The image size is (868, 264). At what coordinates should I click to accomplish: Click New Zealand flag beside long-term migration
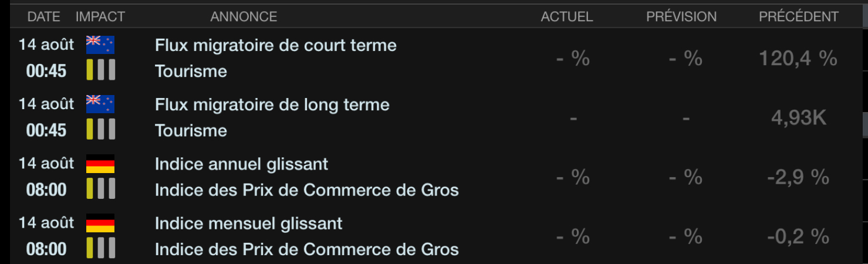(100, 104)
